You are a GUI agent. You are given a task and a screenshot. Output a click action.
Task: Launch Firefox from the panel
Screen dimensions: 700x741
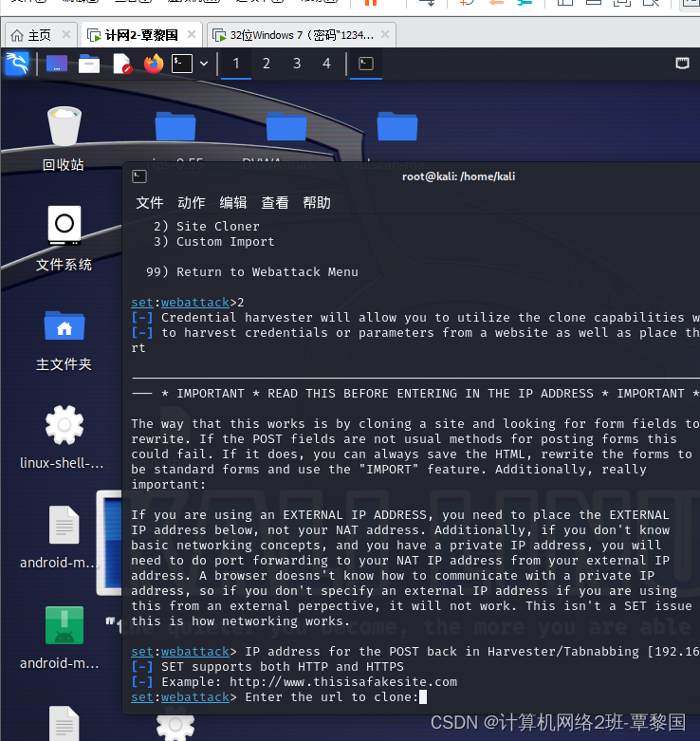point(154,64)
